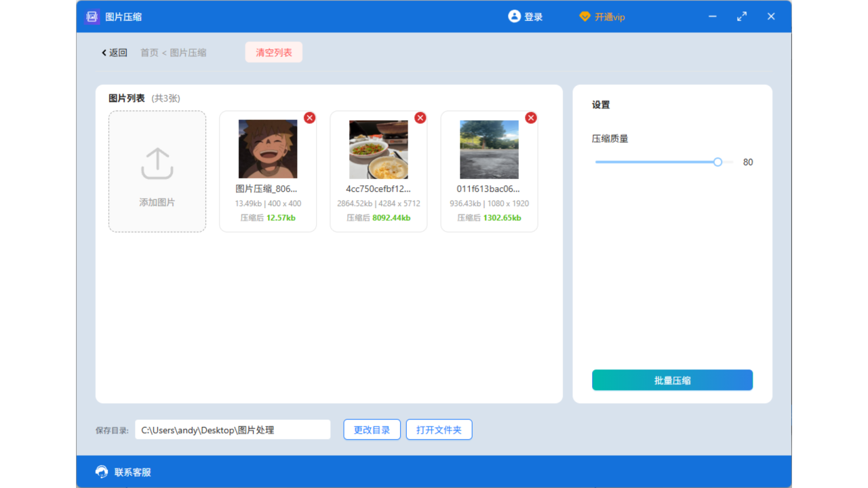Screen dimensions: 868x488
Task: Remove the 011f613bac06 image with red X
Action: (531, 117)
